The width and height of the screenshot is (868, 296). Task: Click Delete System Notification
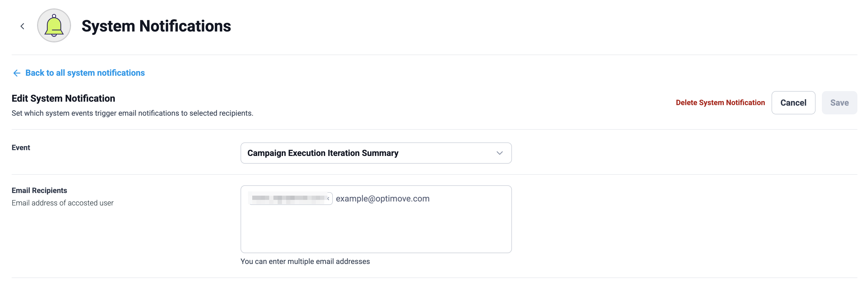[720, 103]
